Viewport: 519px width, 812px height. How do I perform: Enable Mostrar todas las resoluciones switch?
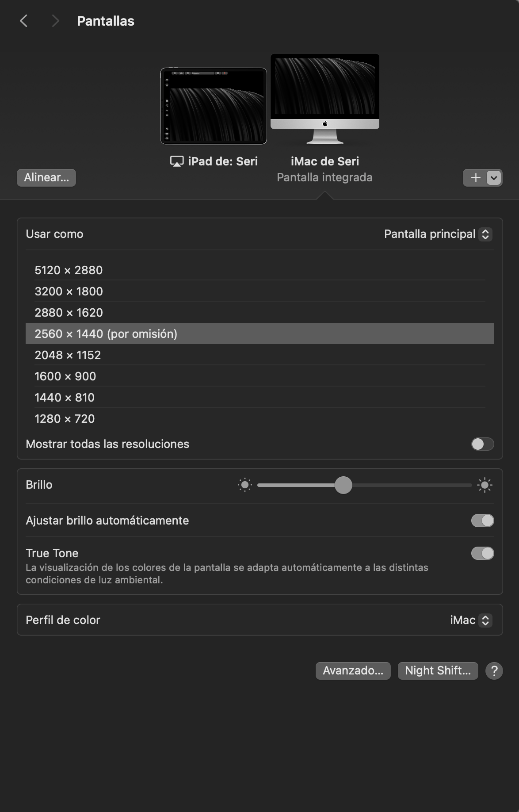(x=482, y=444)
